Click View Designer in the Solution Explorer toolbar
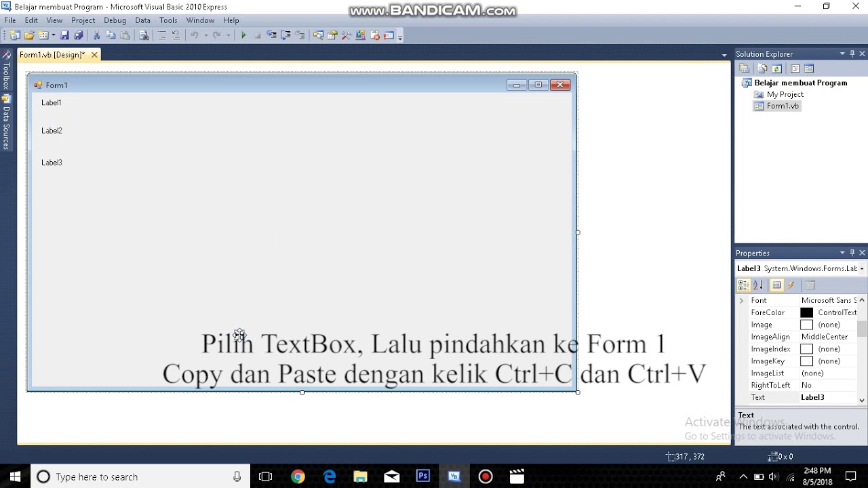Viewport: 868px width, 488px height. tap(809, 68)
